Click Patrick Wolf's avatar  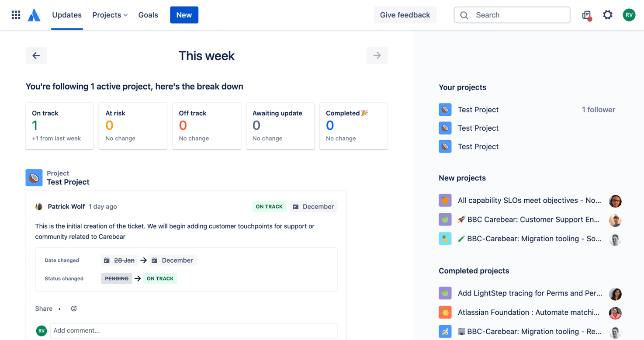click(39, 206)
